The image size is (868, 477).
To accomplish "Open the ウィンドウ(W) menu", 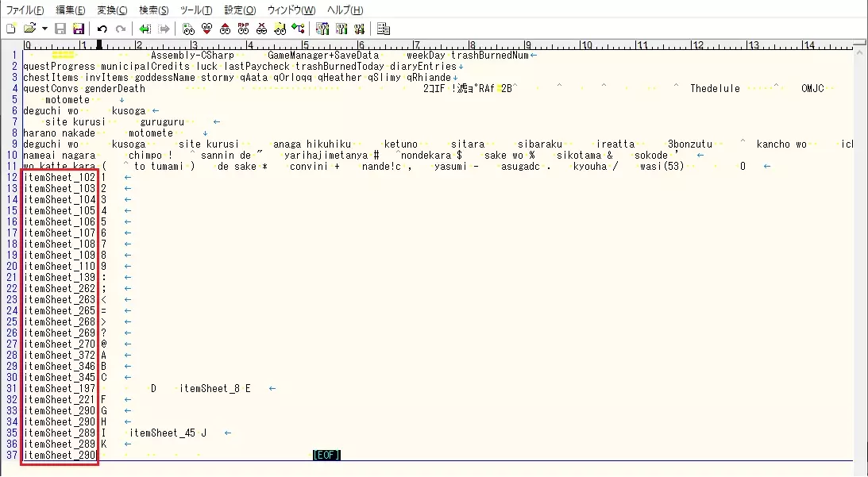I will [x=291, y=10].
